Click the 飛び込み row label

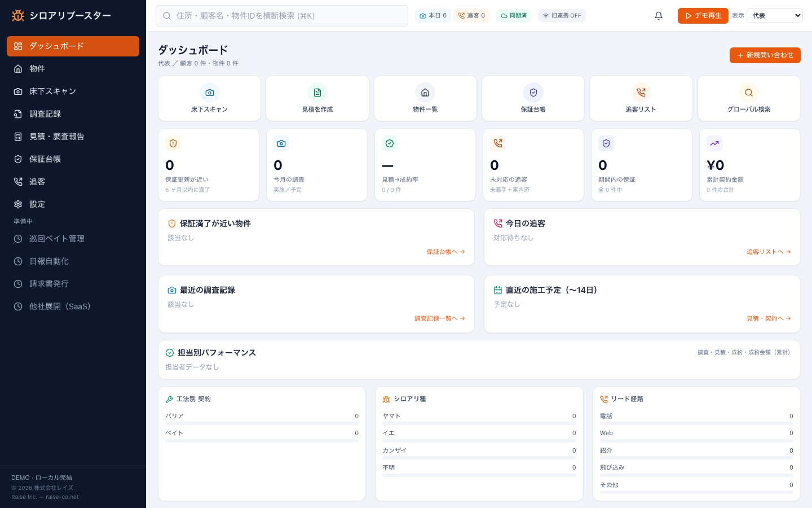point(612,467)
